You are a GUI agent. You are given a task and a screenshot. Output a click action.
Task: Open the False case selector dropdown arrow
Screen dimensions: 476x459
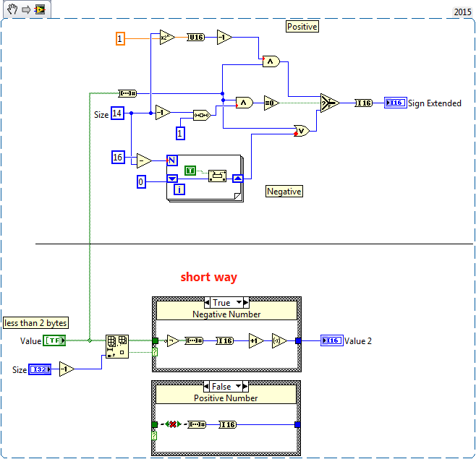[x=239, y=386]
